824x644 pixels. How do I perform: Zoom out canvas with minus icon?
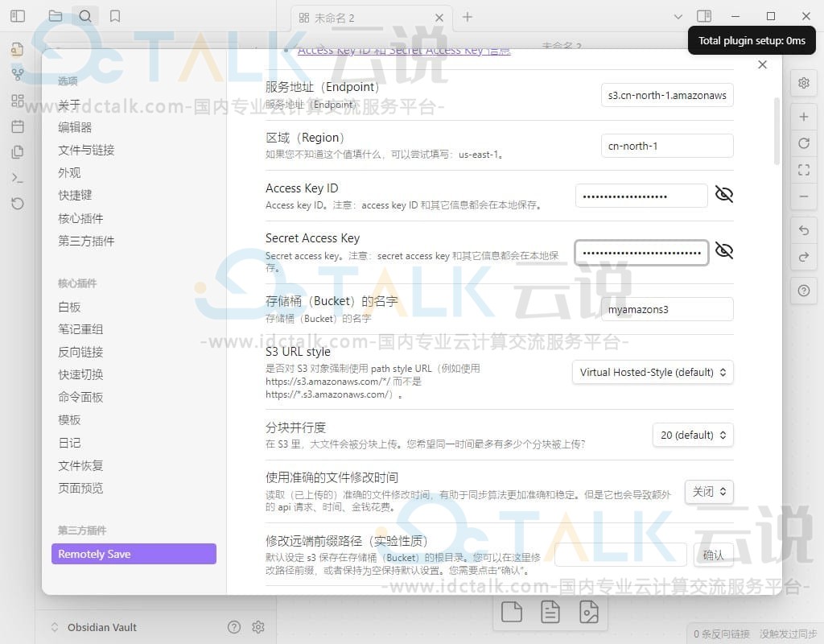(804, 196)
